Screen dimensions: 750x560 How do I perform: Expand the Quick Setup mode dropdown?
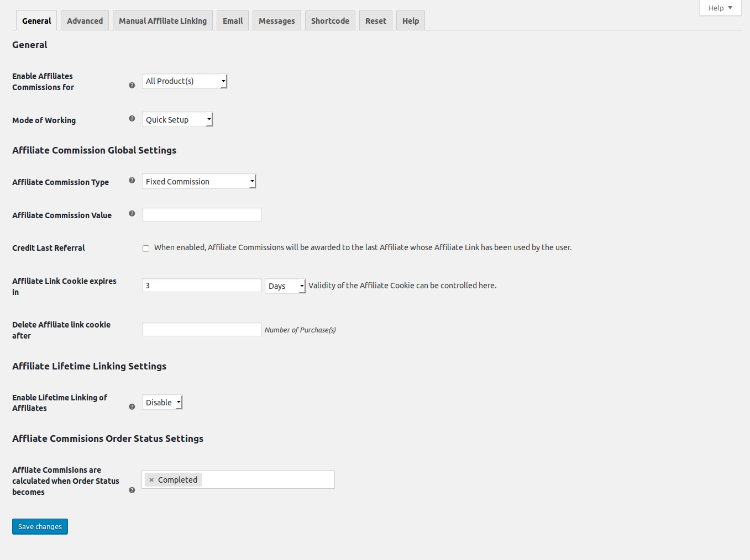[x=177, y=120]
